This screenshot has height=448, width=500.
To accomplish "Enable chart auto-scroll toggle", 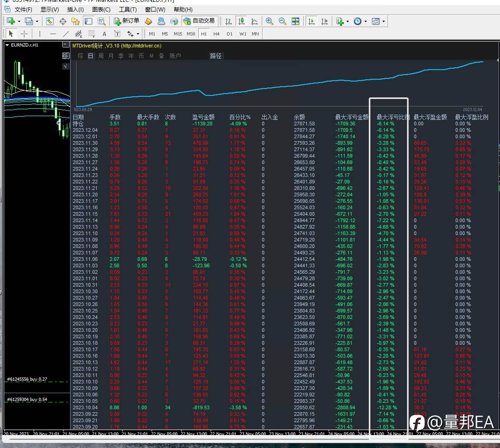I will pos(312,21).
